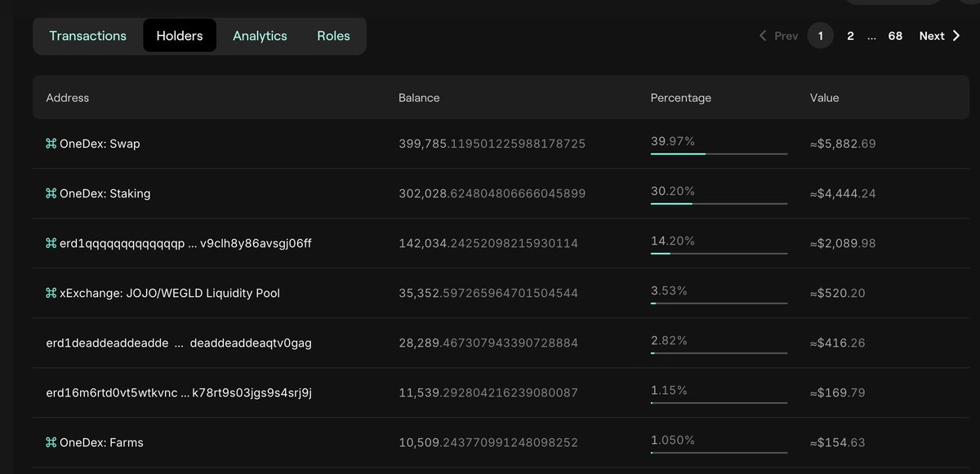The height and width of the screenshot is (474, 980).
Task: Click balance 142,034.24252098215930114
Action: 488,243
